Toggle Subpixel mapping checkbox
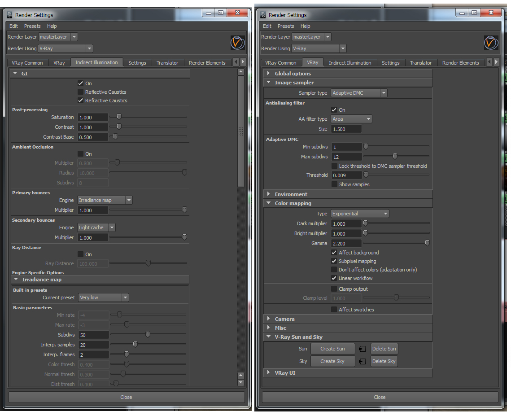This screenshot has width=511, height=420. [x=334, y=261]
